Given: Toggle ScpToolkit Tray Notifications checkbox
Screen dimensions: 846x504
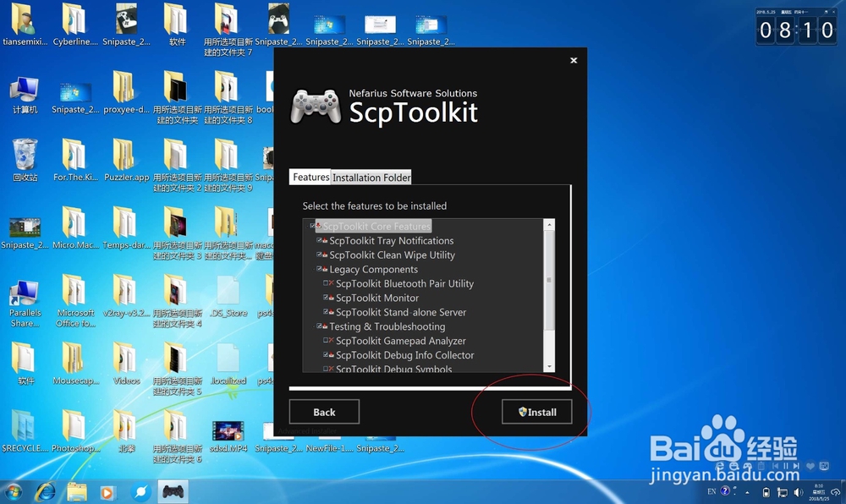Looking at the screenshot, I should coord(319,240).
